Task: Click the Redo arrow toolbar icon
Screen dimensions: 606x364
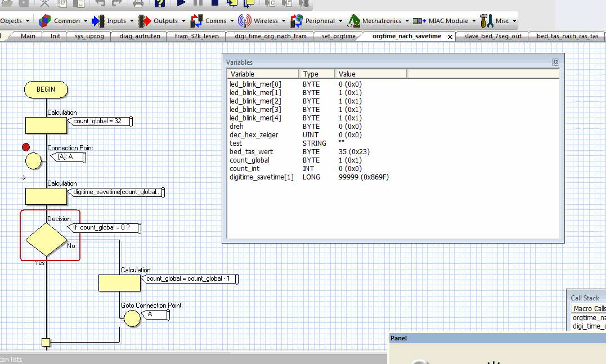Action: [x=116, y=3]
